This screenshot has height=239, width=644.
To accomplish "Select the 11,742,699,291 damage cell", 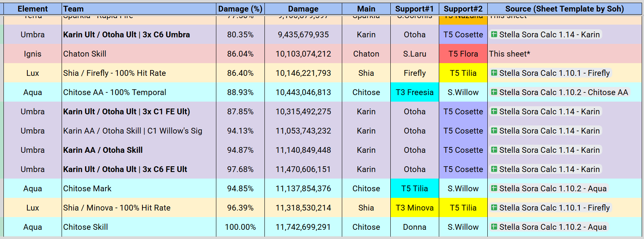I will click(x=303, y=227).
